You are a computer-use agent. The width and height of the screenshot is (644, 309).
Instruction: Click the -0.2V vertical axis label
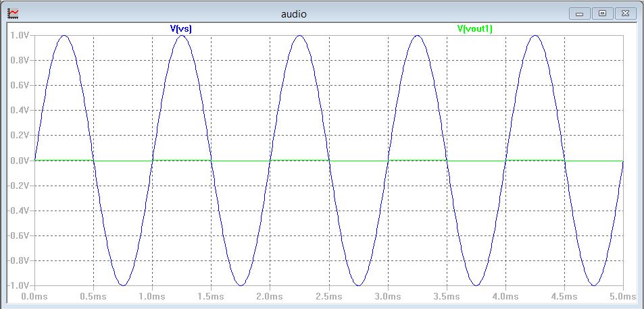pos(19,186)
